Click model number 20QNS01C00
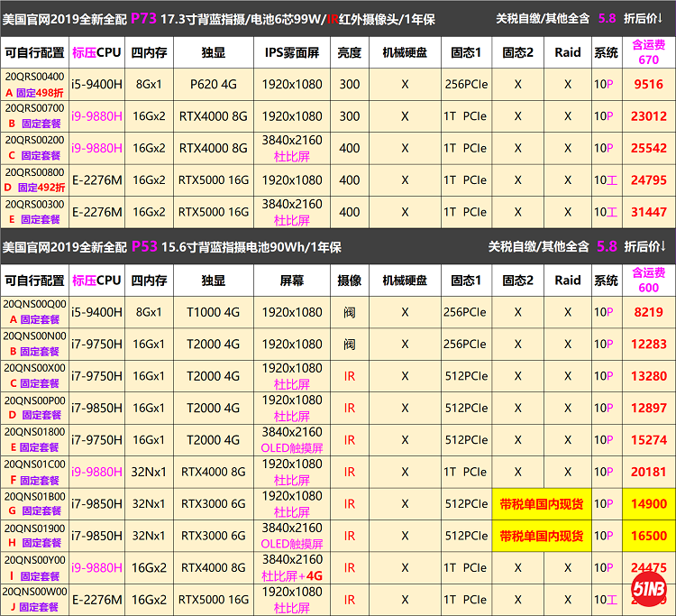Viewport: 676px width, 616px height. pos(34,464)
